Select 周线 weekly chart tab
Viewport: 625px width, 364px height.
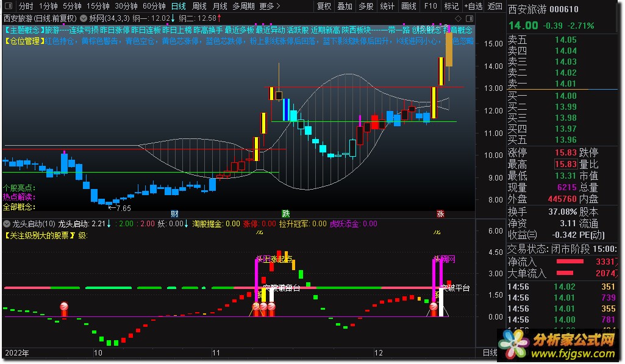[199, 6]
